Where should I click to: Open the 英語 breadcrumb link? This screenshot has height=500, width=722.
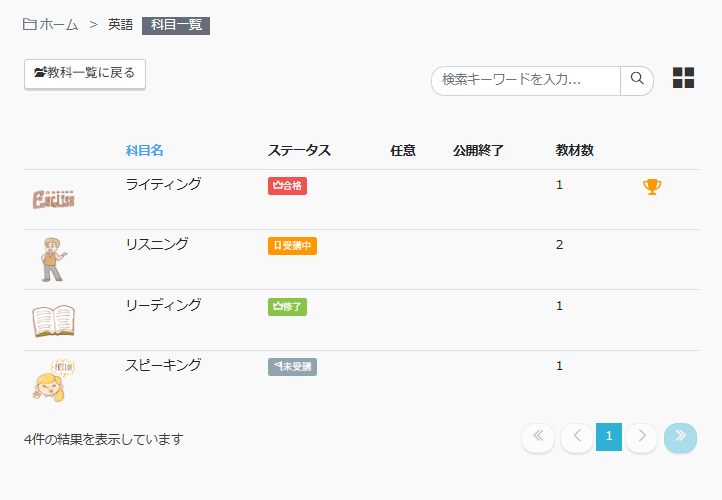point(120,25)
